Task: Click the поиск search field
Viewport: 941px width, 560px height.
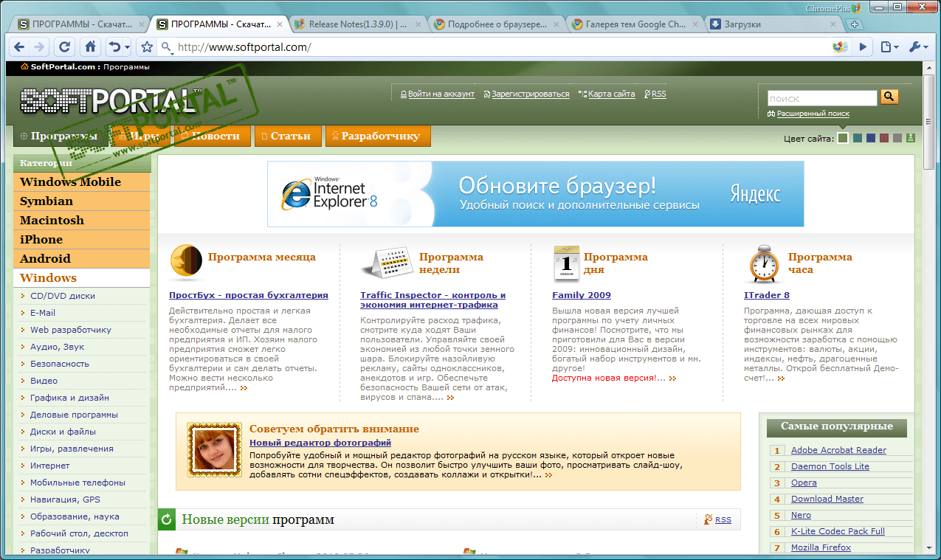Action: click(x=821, y=98)
